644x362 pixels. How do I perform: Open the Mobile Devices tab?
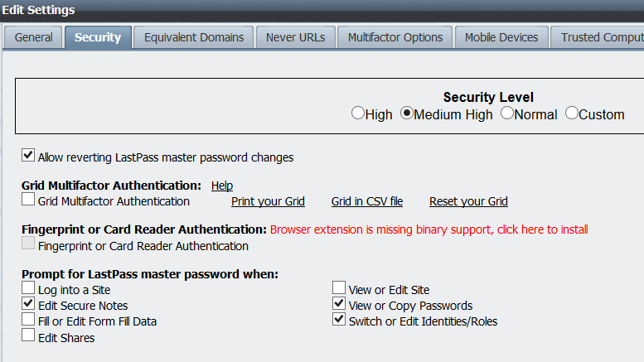click(x=501, y=37)
